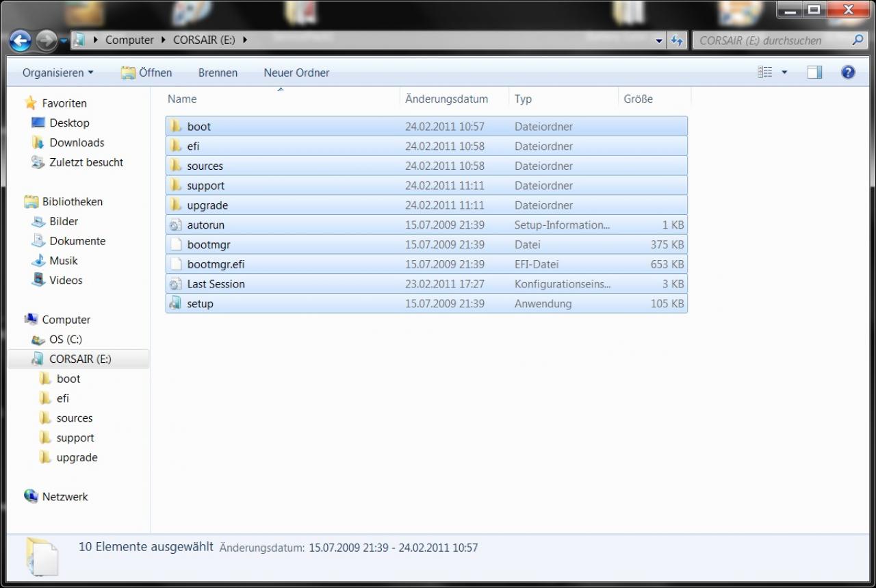Open recent pages dropdown next to Forward
Screen dimensions: 876x588
(x=64, y=41)
